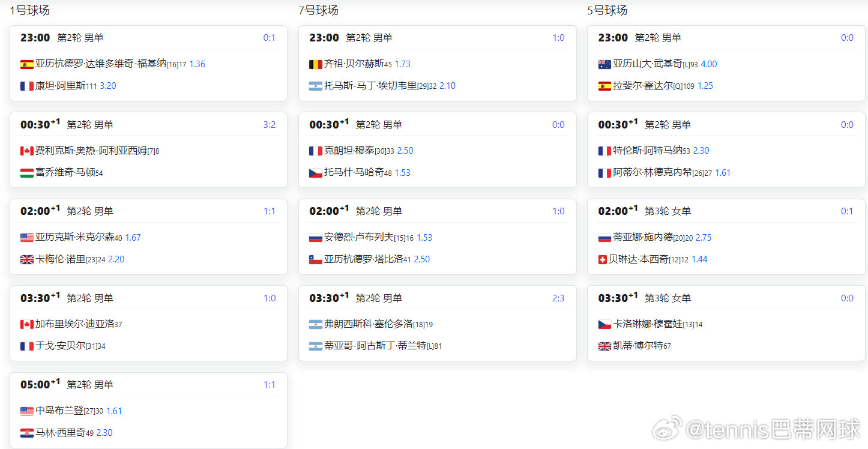Open player 弗朗西斯科·塞伦多洛
Screen dimensions: 868x449
pos(369,324)
